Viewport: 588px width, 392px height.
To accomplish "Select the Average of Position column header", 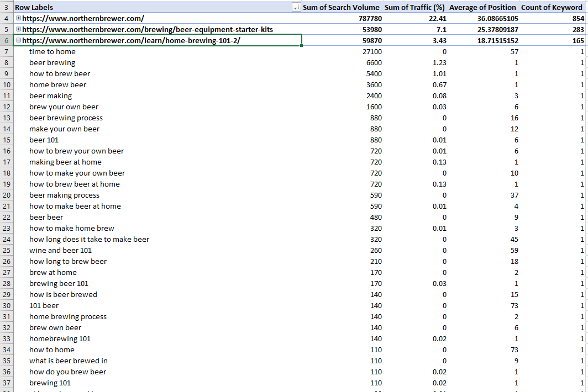I will (x=482, y=7).
